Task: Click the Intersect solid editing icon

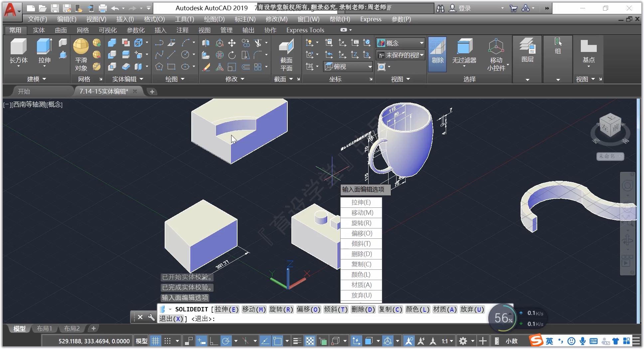Action: point(112,67)
